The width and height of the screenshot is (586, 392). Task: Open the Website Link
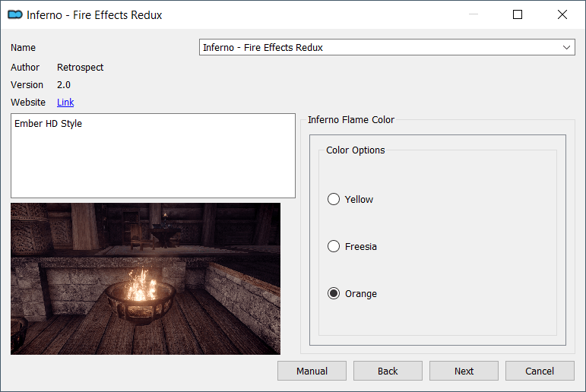(x=65, y=102)
